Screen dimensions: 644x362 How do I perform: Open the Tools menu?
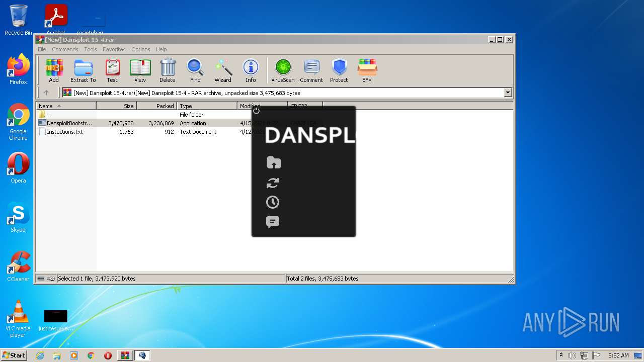91,49
